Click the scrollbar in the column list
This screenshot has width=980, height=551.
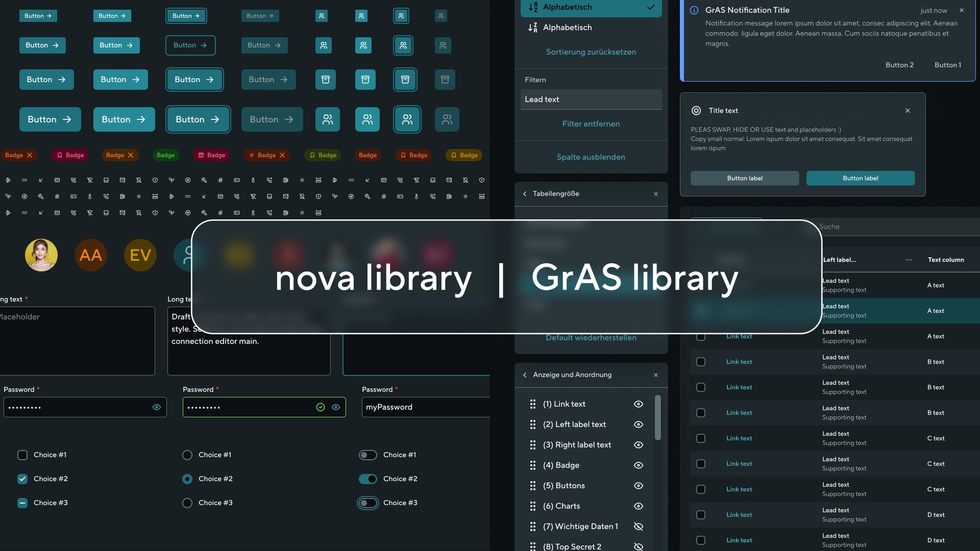point(658,417)
